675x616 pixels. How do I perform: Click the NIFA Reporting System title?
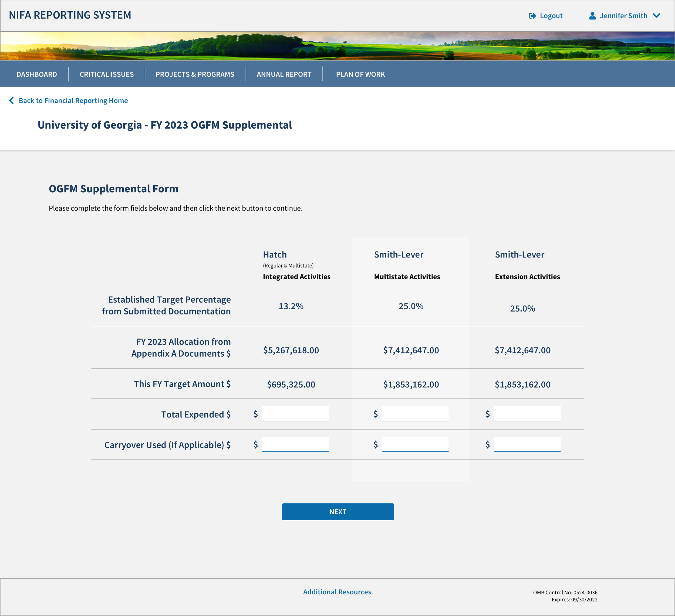click(70, 15)
